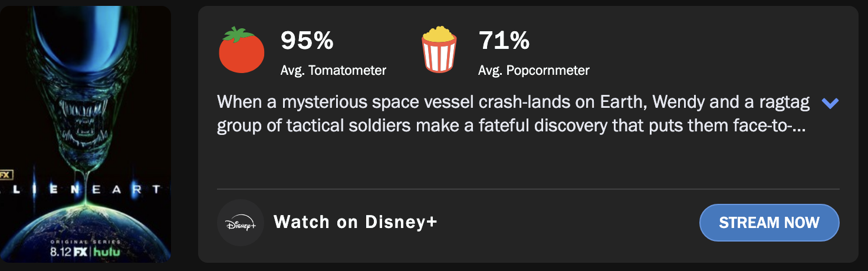Screen dimensions: 868x271
Task: Open the 95% Tomatometer score
Action: [307, 41]
